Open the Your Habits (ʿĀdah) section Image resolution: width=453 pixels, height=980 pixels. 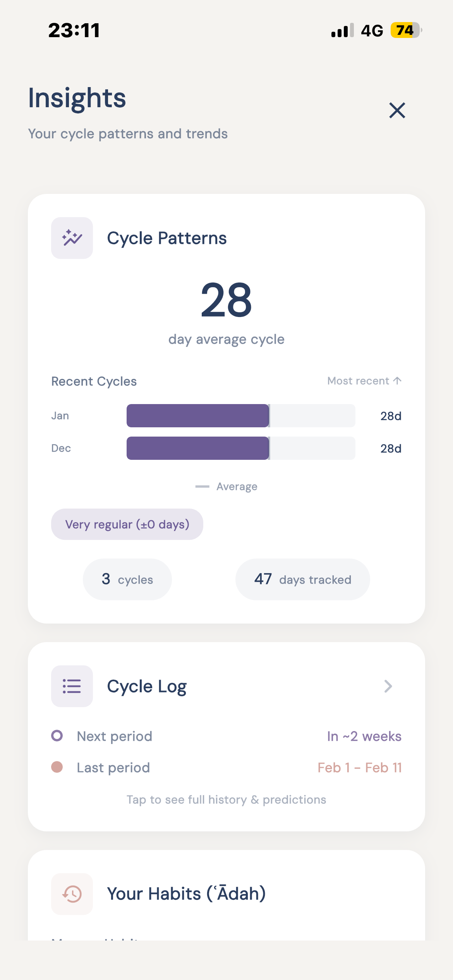point(186,894)
